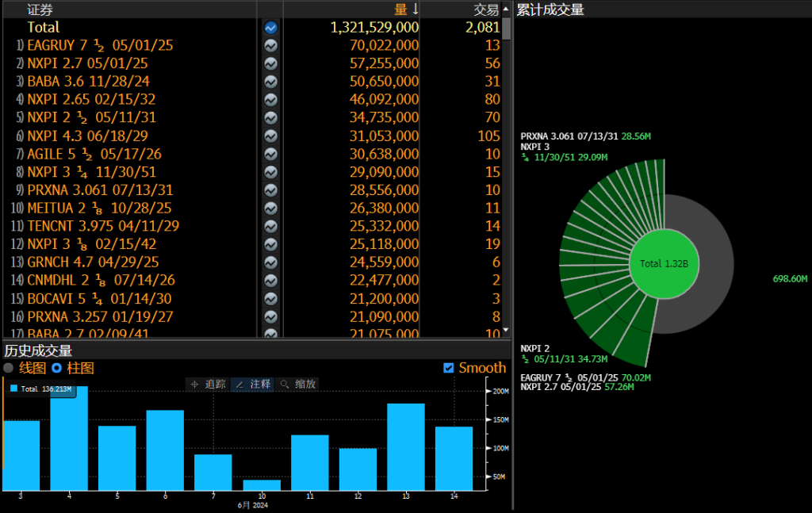This screenshot has height=513, width=812.
Task: Activate the 追踪 track tool
Action: point(208,384)
